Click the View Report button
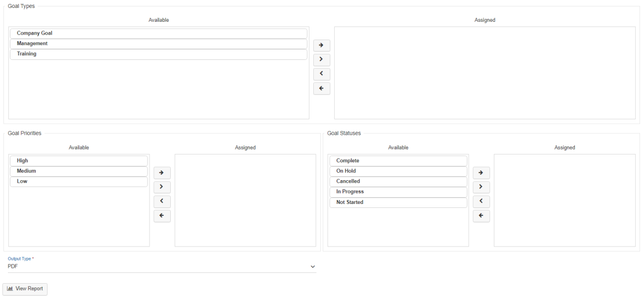This screenshot has width=644, height=299. click(x=25, y=289)
